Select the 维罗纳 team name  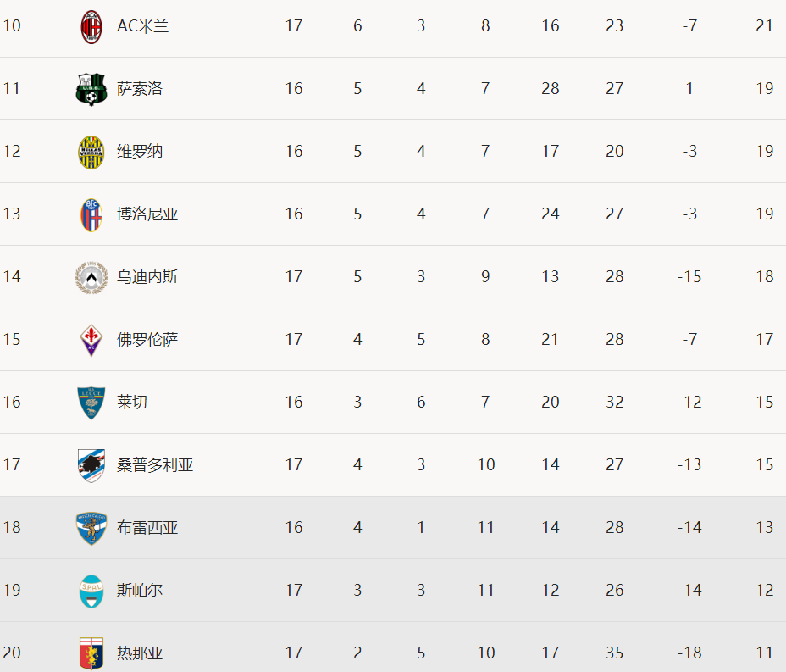coord(140,152)
